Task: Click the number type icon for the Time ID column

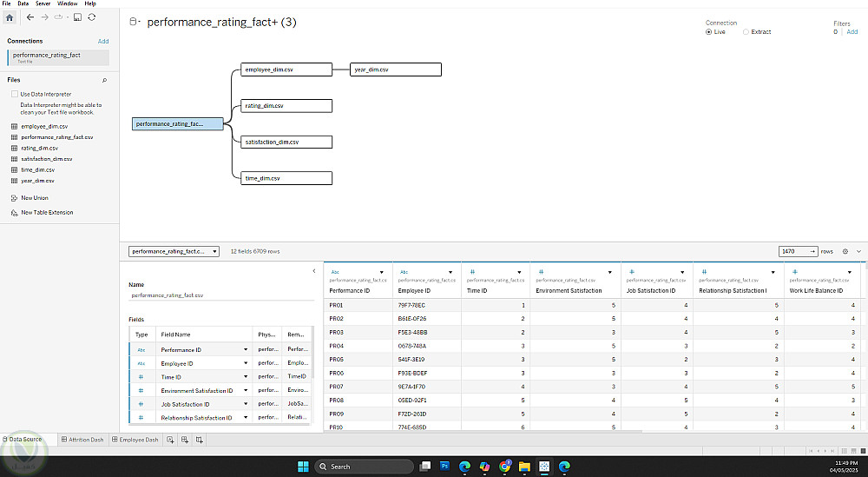Action: (x=472, y=272)
